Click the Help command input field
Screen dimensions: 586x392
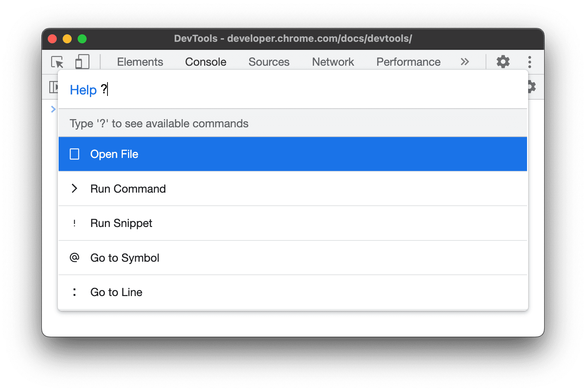tap(299, 90)
